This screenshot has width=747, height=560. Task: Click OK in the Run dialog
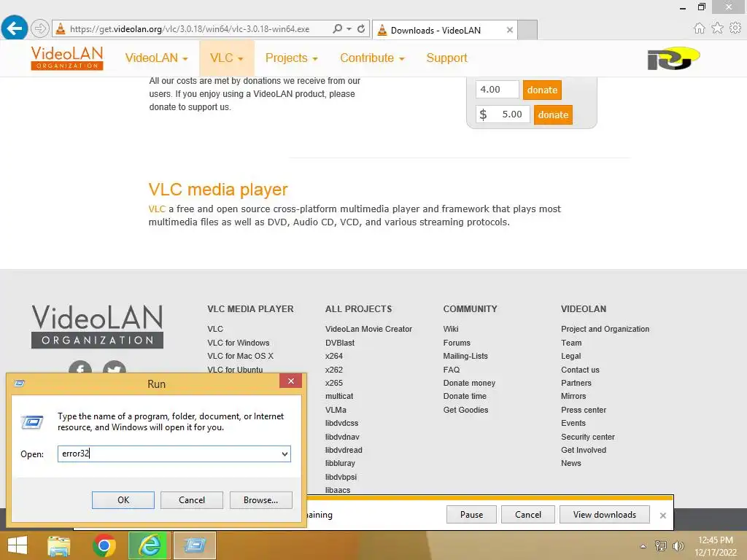pyautogui.click(x=123, y=500)
